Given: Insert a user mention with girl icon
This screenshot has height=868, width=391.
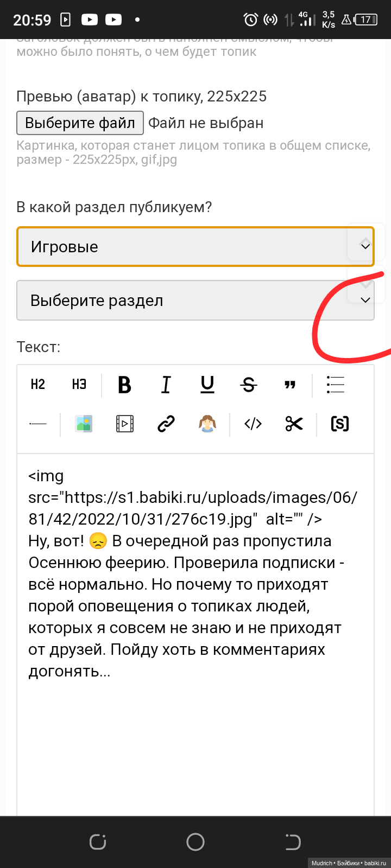Looking at the screenshot, I should pos(207,424).
